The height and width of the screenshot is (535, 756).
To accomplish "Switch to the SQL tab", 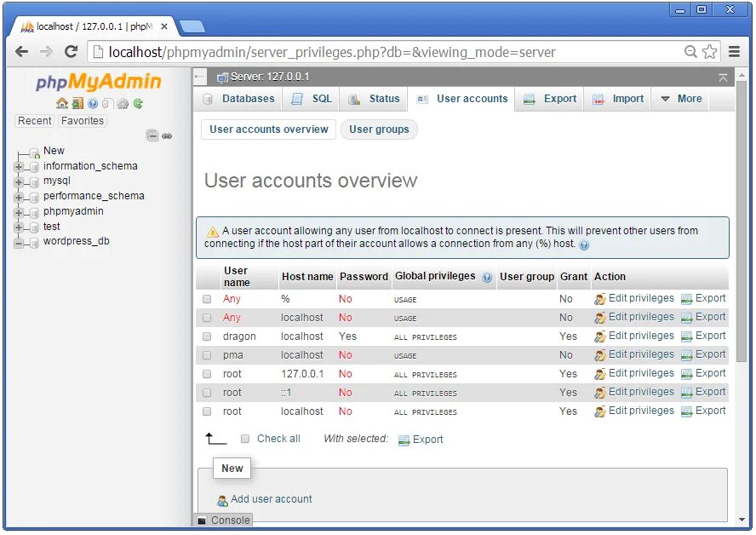I will [x=311, y=99].
